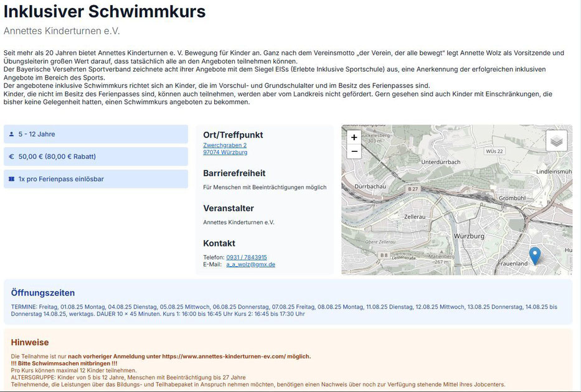Click the Veranstalter heading
Image resolution: width=581 pixels, height=392 pixels.
[x=229, y=208]
